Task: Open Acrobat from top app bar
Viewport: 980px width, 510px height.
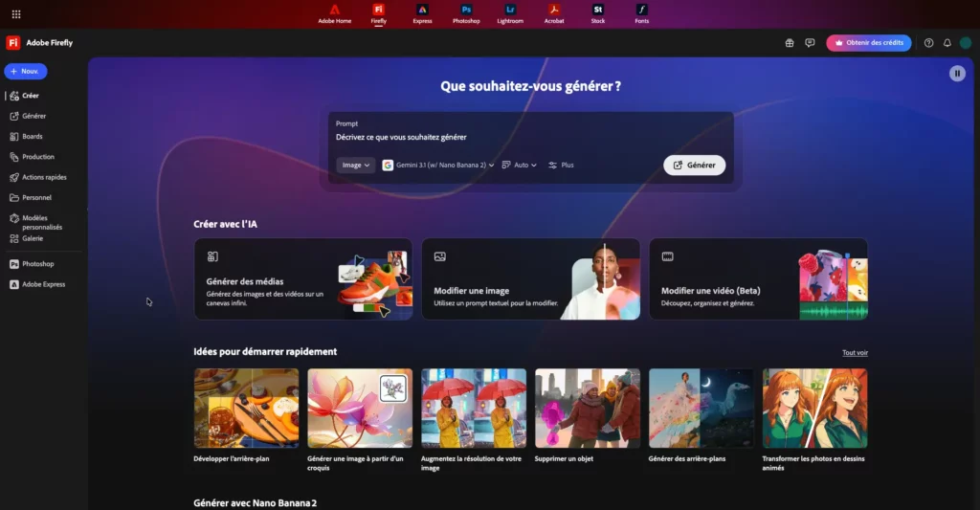Action: (x=554, y=13)
